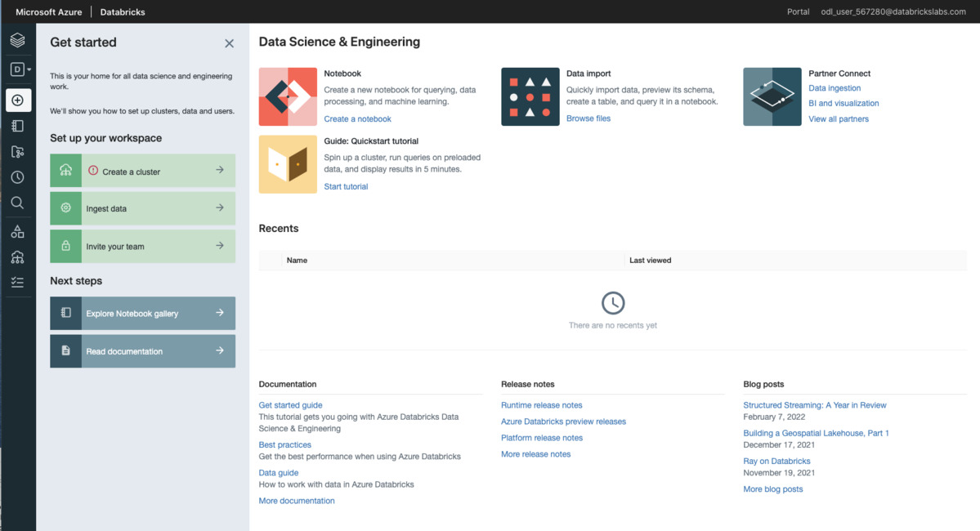This screenshot has width=980, height=531.
Task: Open the Recents clock icon in the sidebar
Action: 17,177
